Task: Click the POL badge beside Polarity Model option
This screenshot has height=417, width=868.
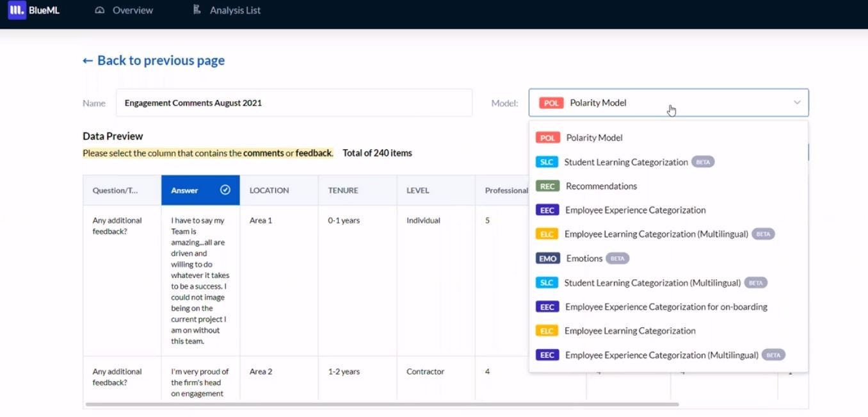Action: [x=548, y=138]
